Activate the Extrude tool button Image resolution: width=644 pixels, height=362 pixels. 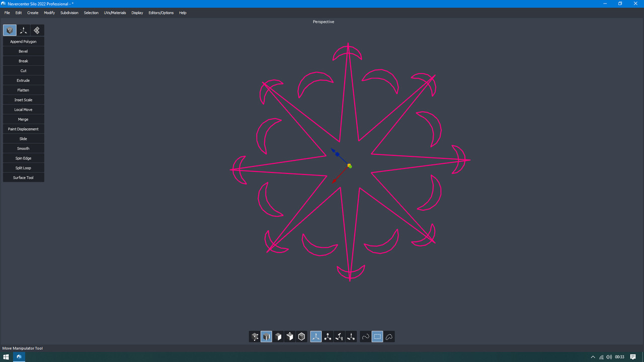click(24, 80)
